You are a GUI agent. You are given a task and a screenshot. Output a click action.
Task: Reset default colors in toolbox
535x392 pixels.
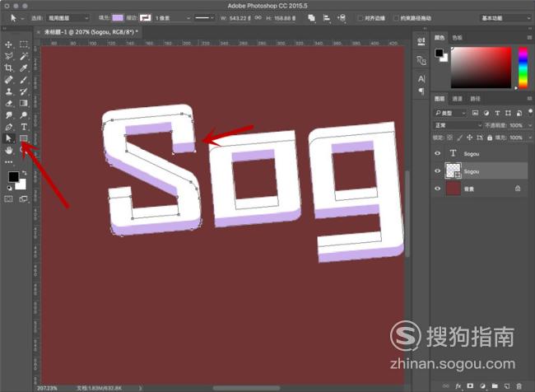click(10, 188)
